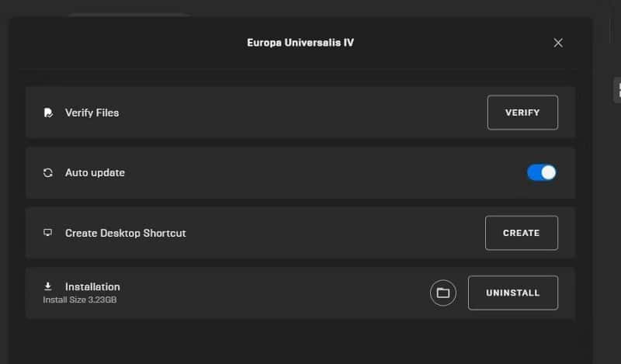
Task: Click the Install Size 3.23GB text
Action: [80, 300]
